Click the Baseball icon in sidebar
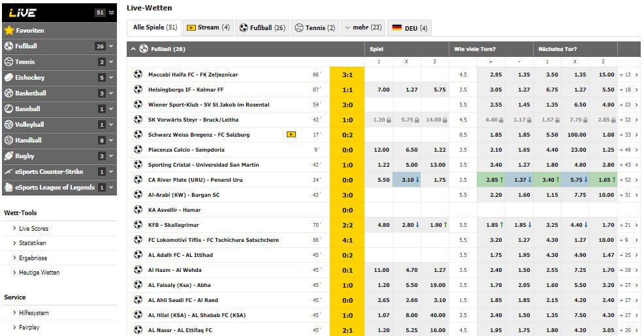 point(8,109)
